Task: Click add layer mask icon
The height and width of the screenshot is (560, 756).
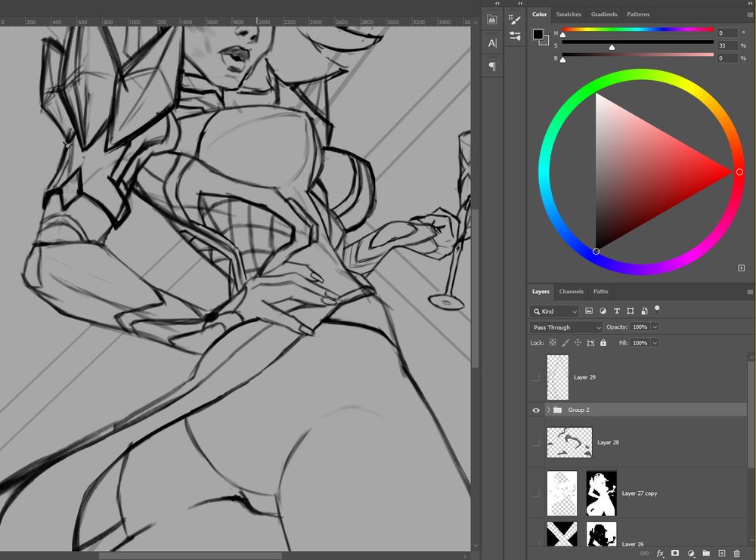Action: pyautogui.click(x=675, y=553)
